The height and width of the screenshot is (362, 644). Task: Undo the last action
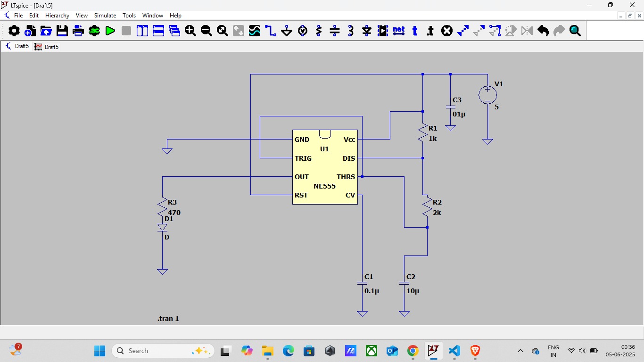[543, 31]
